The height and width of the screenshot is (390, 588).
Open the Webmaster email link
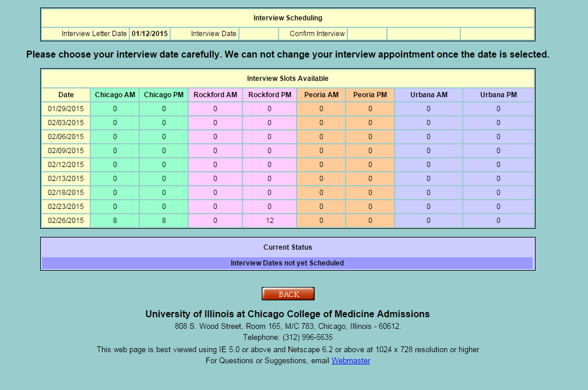[x=350, y=361]
